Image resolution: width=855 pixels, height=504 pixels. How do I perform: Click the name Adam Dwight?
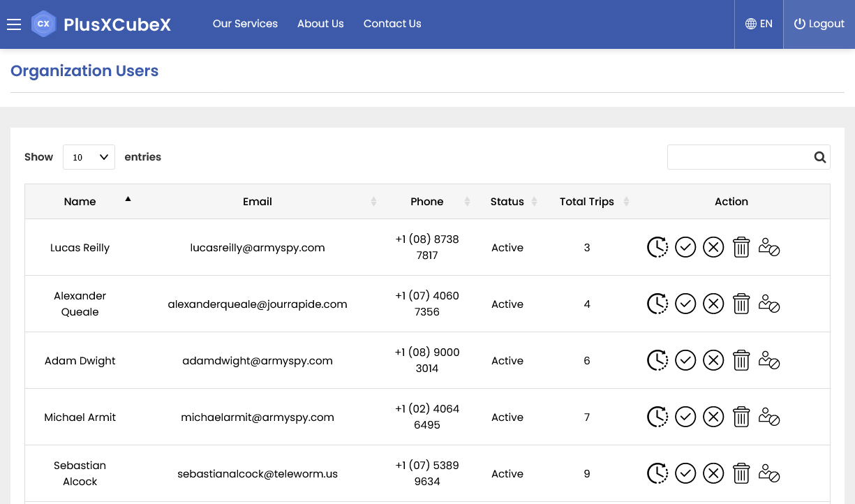click(80, 361)
